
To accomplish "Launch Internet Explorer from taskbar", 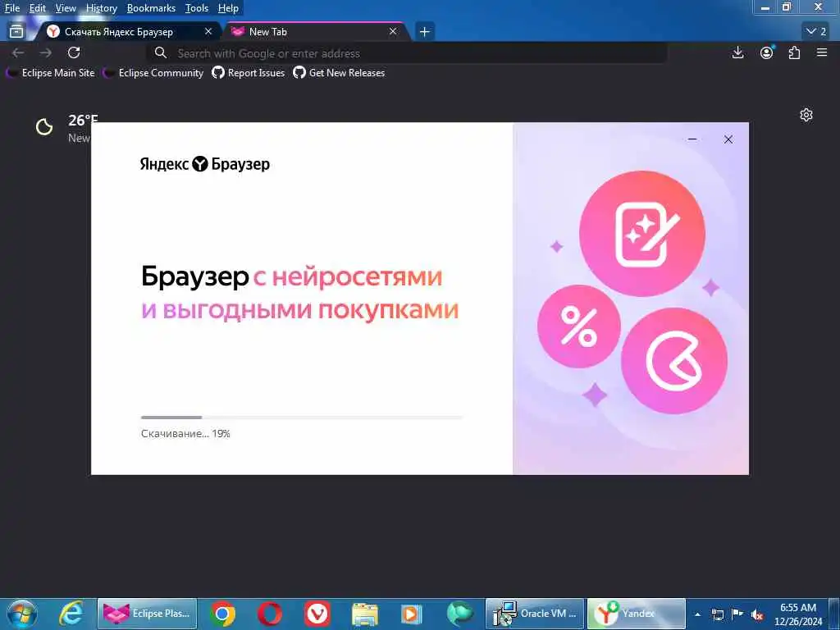I will [71, 614].
